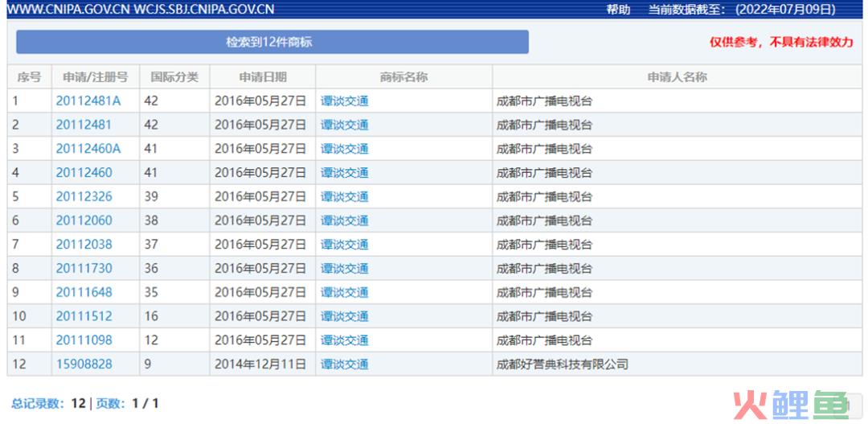Click the 序号 column header
This screenshot has height=424, width=868.
(x=30, y=77)
